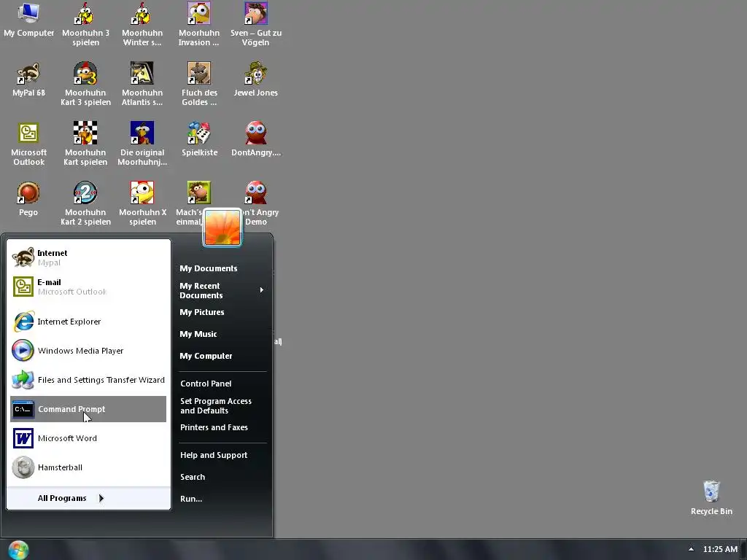Open My Music folder link
The width and height of the screenshot is (747, 560).
pos(222,334)
